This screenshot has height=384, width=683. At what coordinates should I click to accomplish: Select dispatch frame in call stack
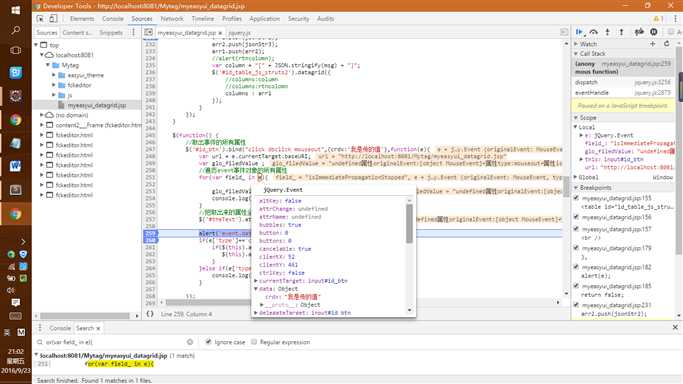click(623, 82)
